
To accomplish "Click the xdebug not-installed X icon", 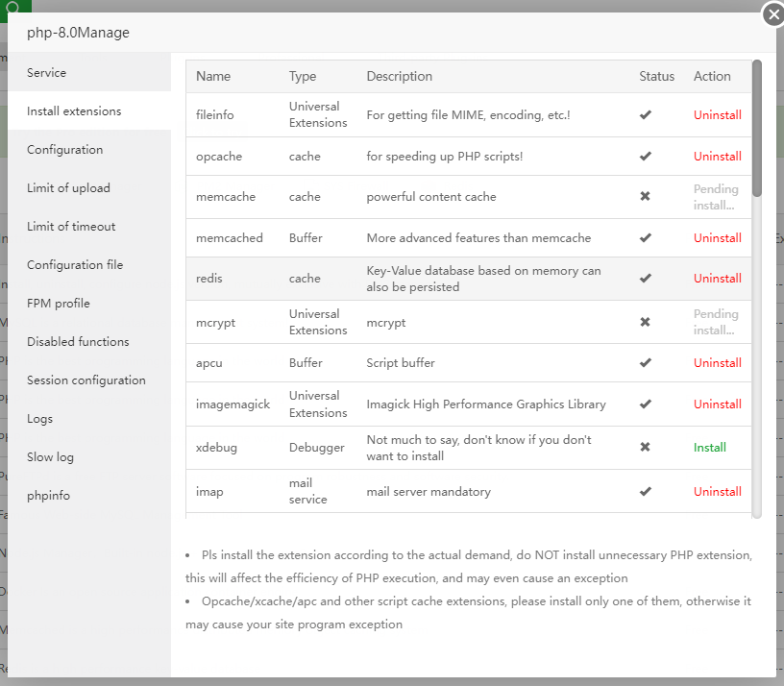I will tap(646, 447).
